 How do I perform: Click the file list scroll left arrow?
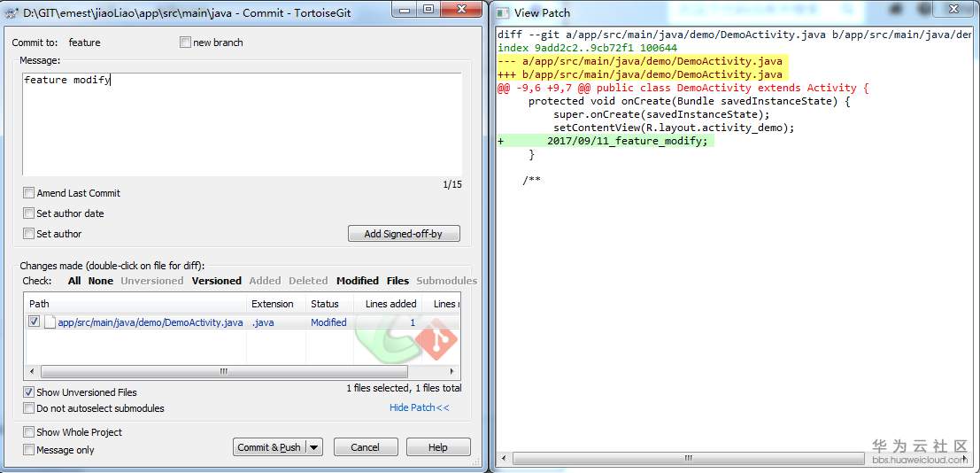(32, 372)
